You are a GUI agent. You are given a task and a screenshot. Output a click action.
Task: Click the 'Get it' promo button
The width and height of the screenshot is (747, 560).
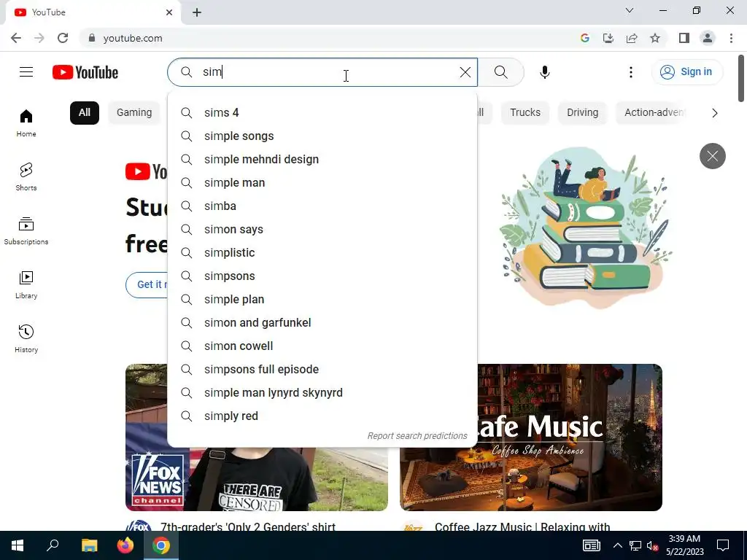[147, 285]
